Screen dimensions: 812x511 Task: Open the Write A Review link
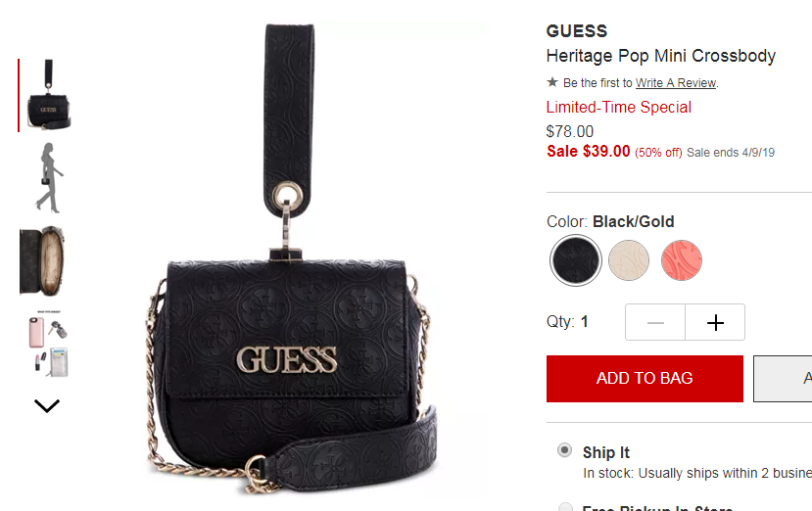pos(676,83)
